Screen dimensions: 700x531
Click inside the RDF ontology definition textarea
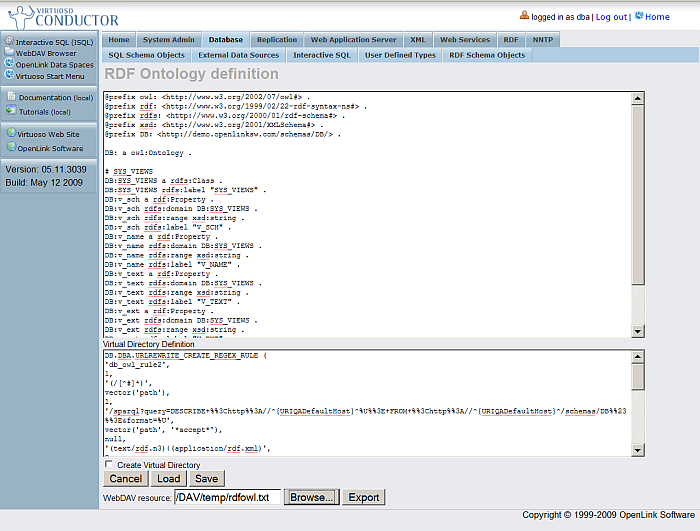(367, 214)
